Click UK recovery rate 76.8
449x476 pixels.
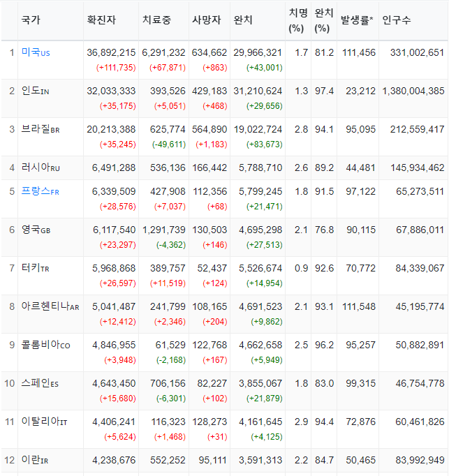[324, 230]
